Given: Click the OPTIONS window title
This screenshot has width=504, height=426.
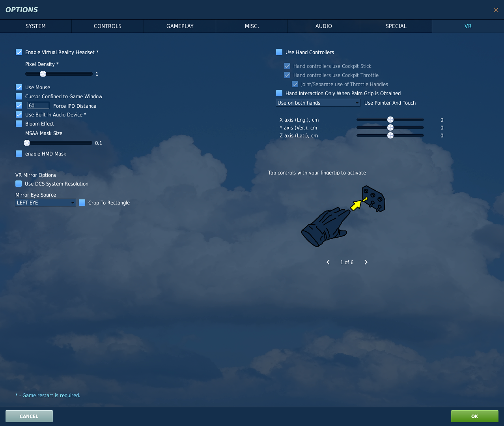Looking at the screenshot, I should [x=22, y=9].
